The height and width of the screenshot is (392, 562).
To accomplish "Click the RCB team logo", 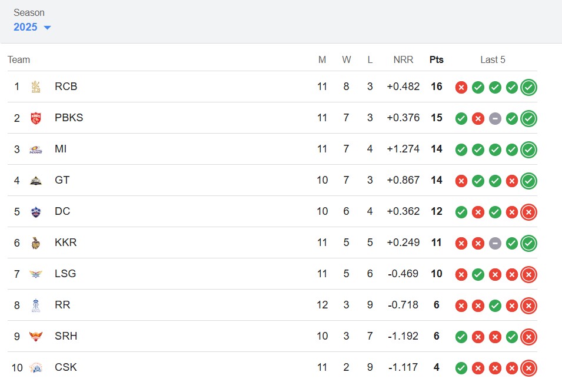I will tap(35, 87).
